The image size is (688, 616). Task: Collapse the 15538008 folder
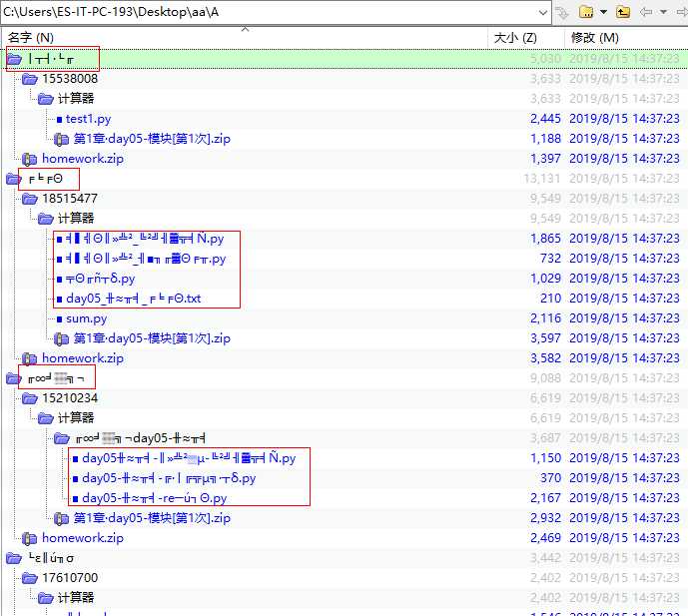point(29,79)
